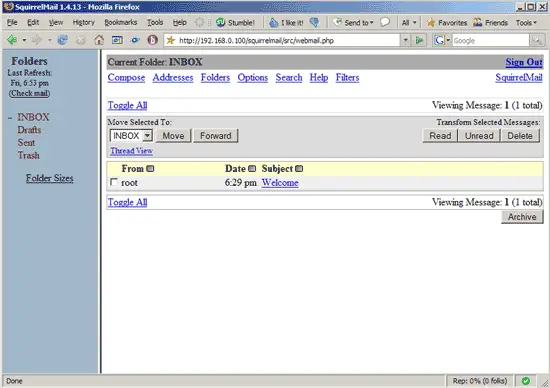550x388 pixels.
Task: Sort messages by From column icon
Action: pyautogui.click(x=150, y=169)
